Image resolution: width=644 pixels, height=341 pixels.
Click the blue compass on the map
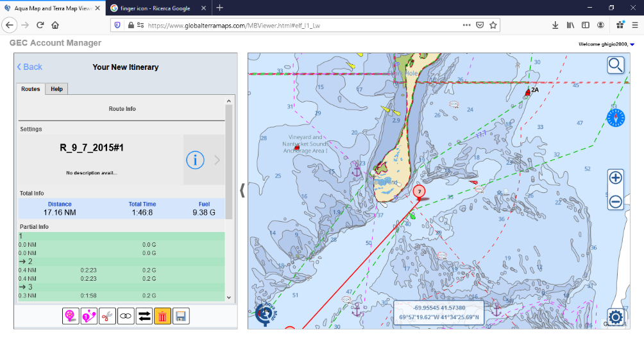pyautogui.click(x=616, y=118)
